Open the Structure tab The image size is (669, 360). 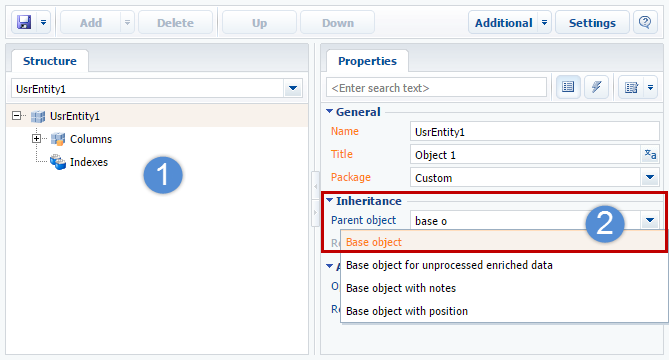(x=49, y=61)
